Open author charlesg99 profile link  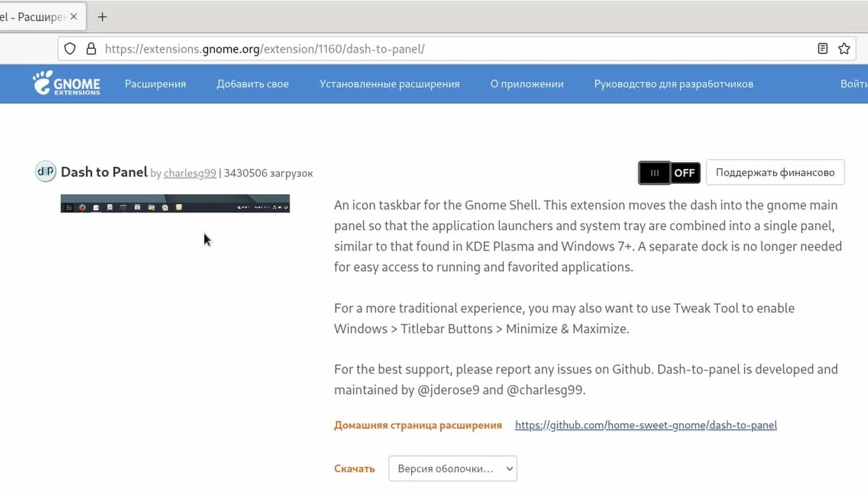[x=190, y=173]
